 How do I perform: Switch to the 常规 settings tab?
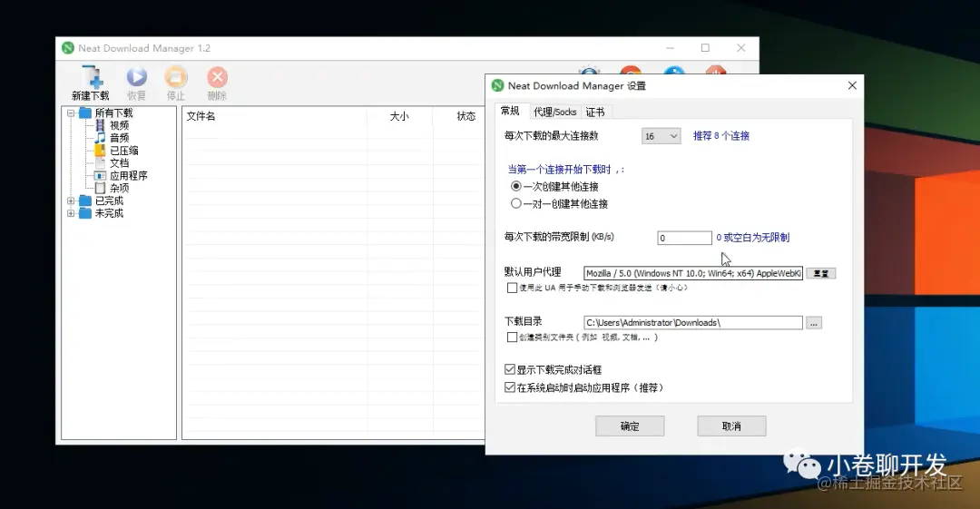coord(510,112)
